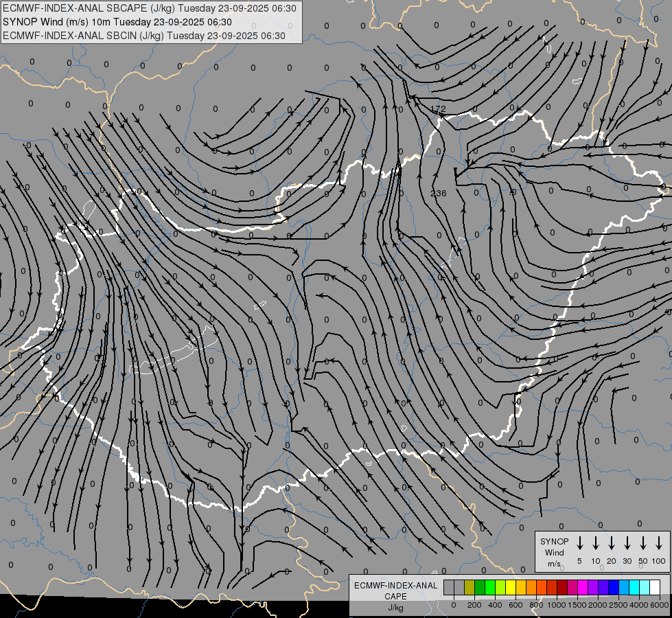Click the m/s unit in wind legend
The height and width of the screenshot is (618, 672).
tap(554, 564)
